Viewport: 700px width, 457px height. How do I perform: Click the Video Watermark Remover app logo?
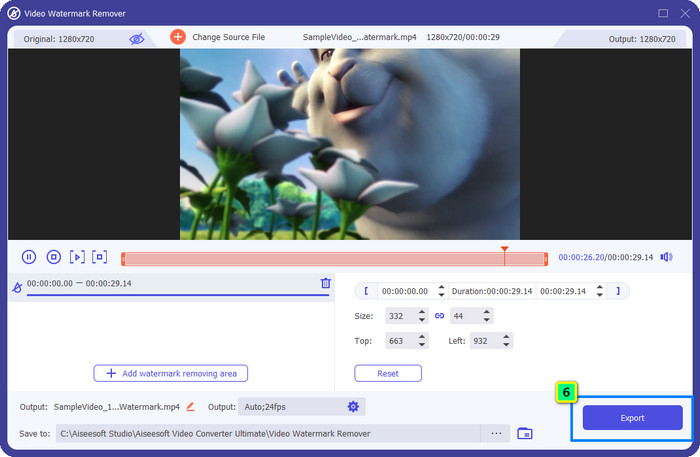[14, 13]
